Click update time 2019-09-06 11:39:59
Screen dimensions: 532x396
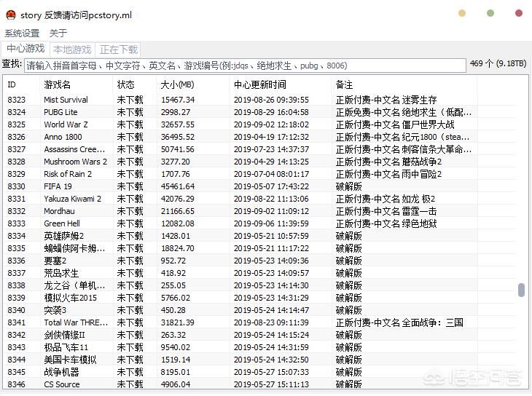coord(271,223)
